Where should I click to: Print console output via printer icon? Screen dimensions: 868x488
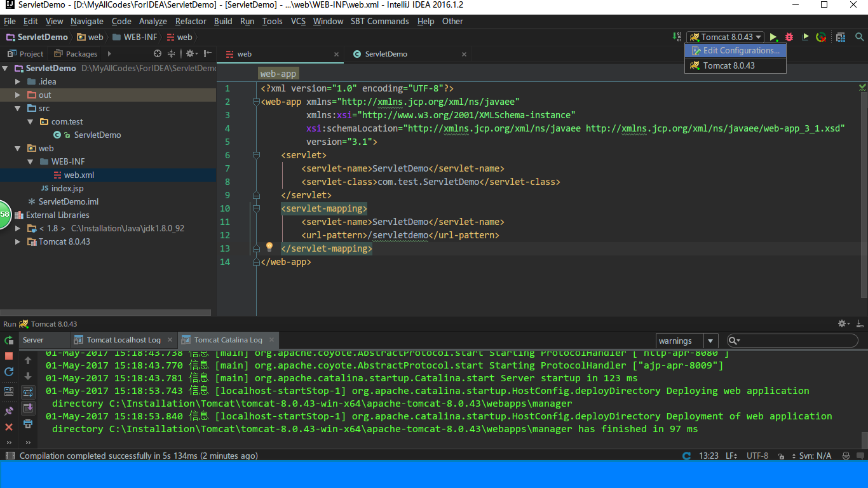(x=28, y=424)
